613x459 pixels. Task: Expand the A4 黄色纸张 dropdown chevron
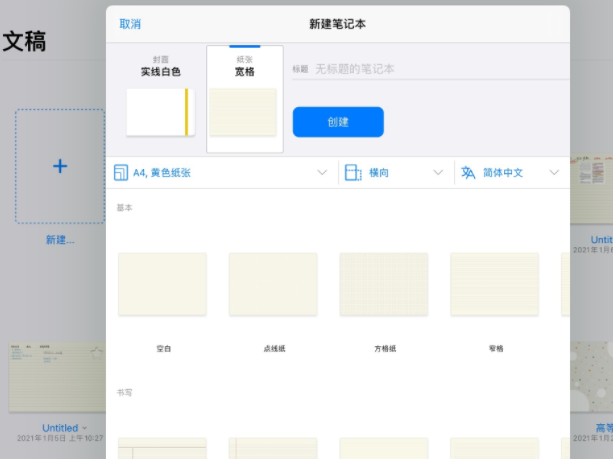point(322,172)
